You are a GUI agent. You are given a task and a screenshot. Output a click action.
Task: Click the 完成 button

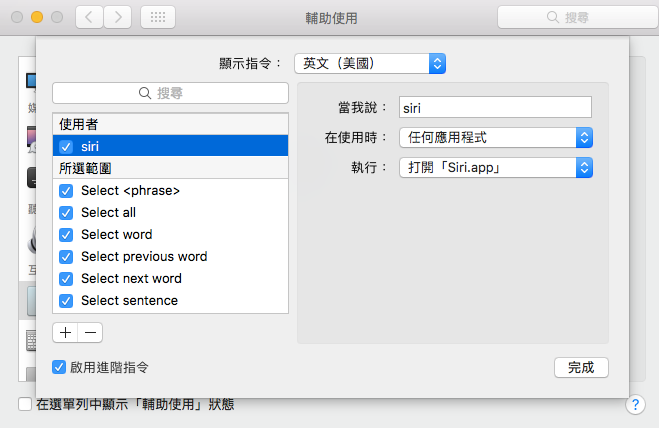[x=581, y=367]
